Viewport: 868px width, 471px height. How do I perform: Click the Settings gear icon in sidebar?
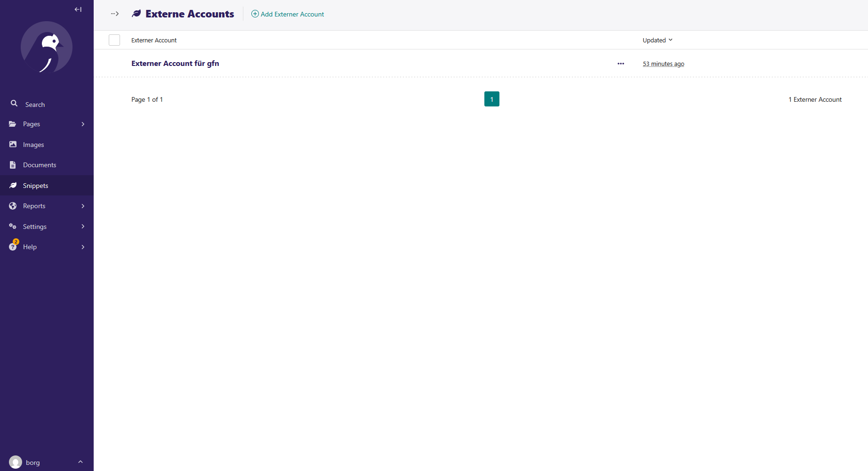[13, 226]
